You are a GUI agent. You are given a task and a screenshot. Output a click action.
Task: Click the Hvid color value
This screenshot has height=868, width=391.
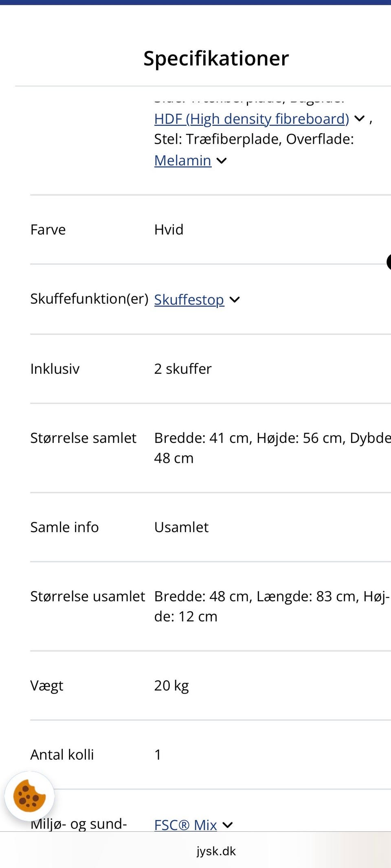point(169,230)
